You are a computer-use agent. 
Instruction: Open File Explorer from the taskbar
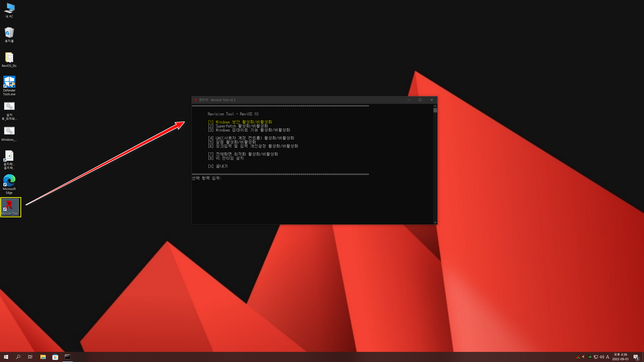click(x=43, y=357)
